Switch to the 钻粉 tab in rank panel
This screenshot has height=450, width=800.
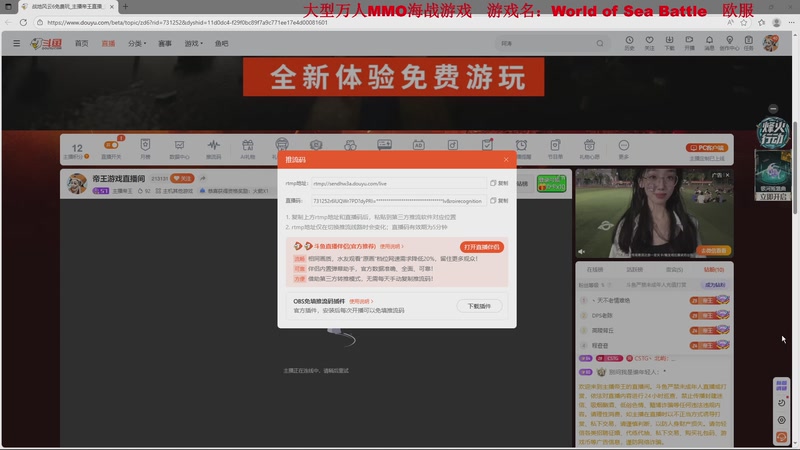714,269
